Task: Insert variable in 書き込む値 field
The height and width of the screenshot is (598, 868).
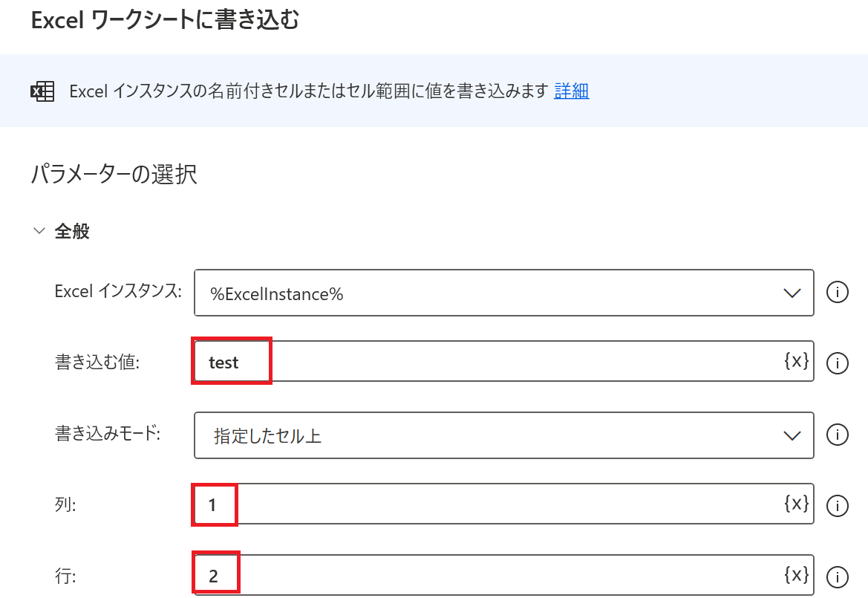Action: tap(795, 361)
